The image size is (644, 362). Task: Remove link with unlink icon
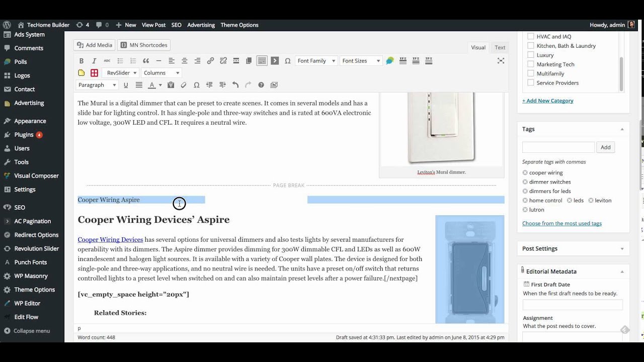click(x=223, y=61)
